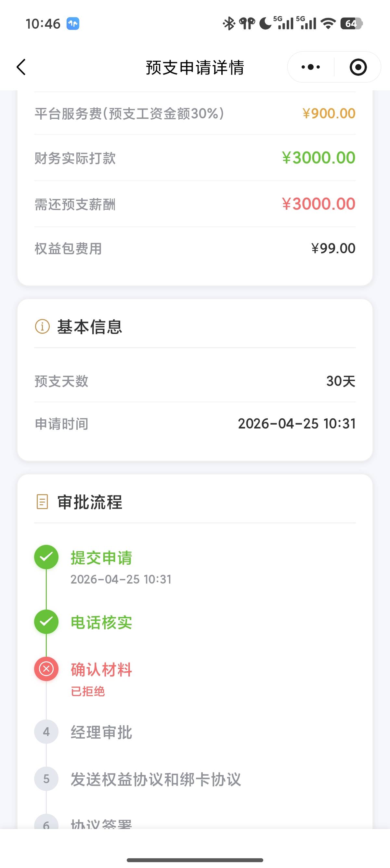This screenshot has height=868, width=390.
Task: Select step 4 circle for 经理审批
Action: pyautogui.click(x=46, y=732)
